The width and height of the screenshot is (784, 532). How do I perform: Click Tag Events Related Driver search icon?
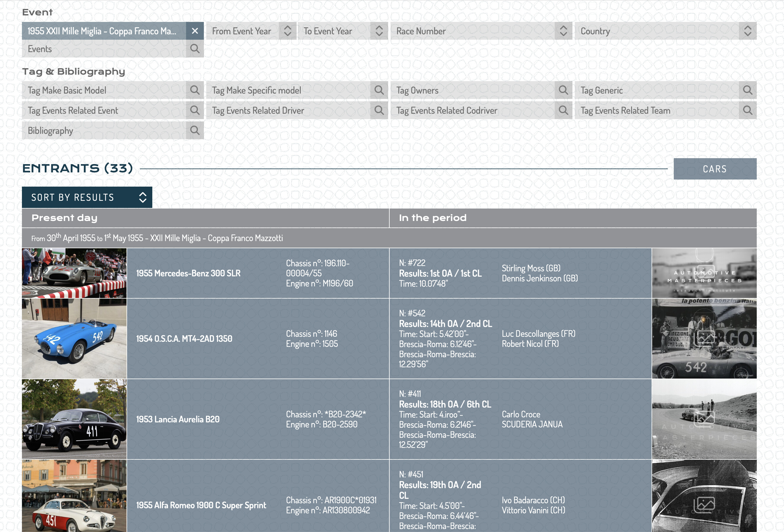point(379,110)
